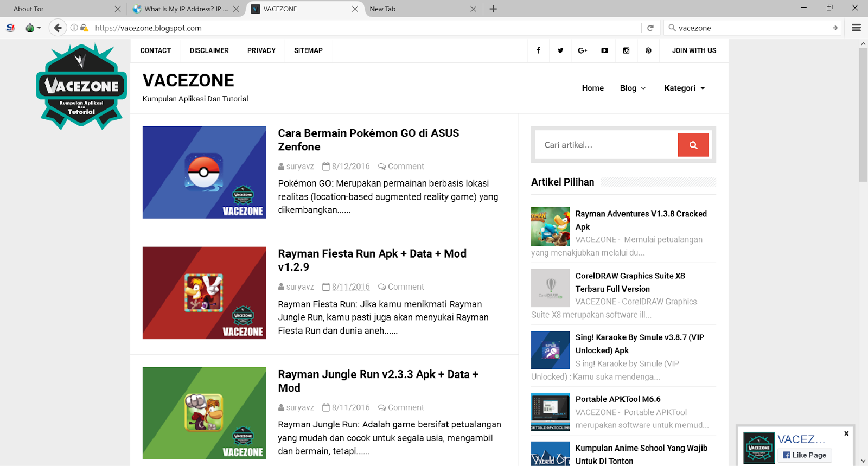This screenshot has width=868, height=466.
Task: Open the Firefox hamburger menu
Action: 857,28
